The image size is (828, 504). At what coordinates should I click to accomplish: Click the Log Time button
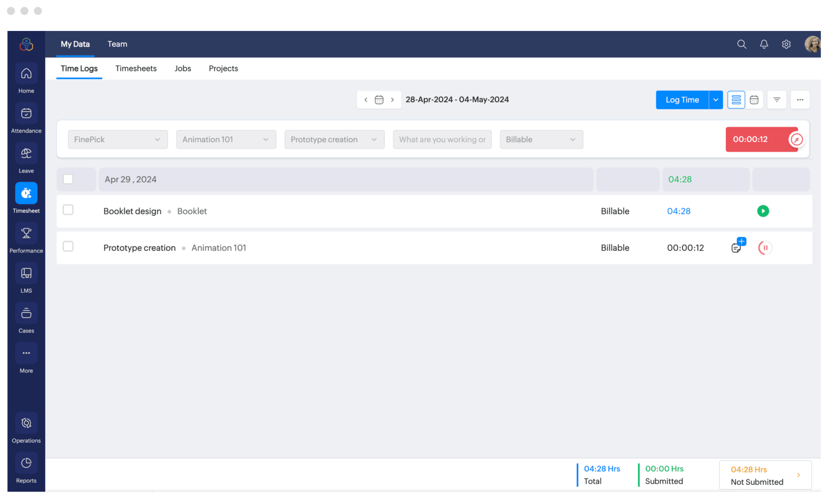[x=682, y=99]
